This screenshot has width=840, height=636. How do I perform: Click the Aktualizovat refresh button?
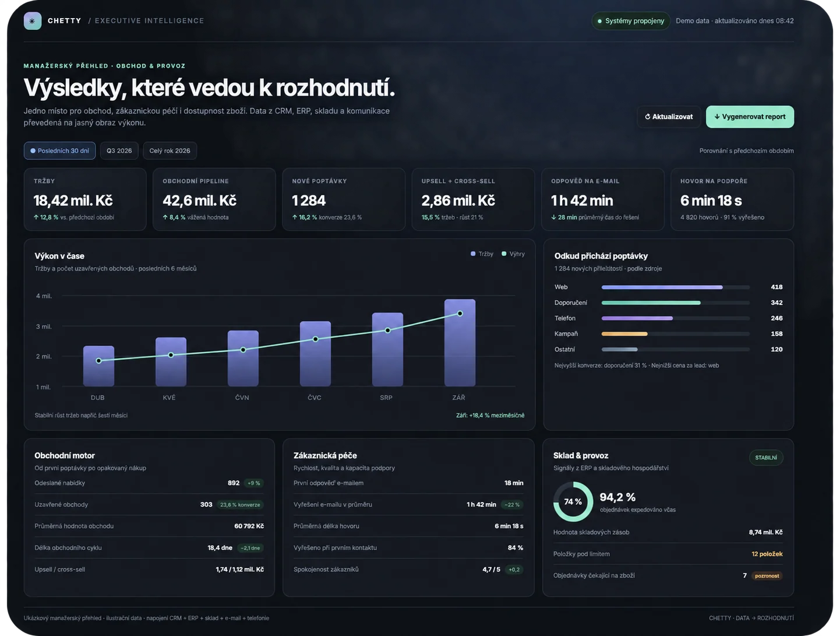[x=669, y=117]
